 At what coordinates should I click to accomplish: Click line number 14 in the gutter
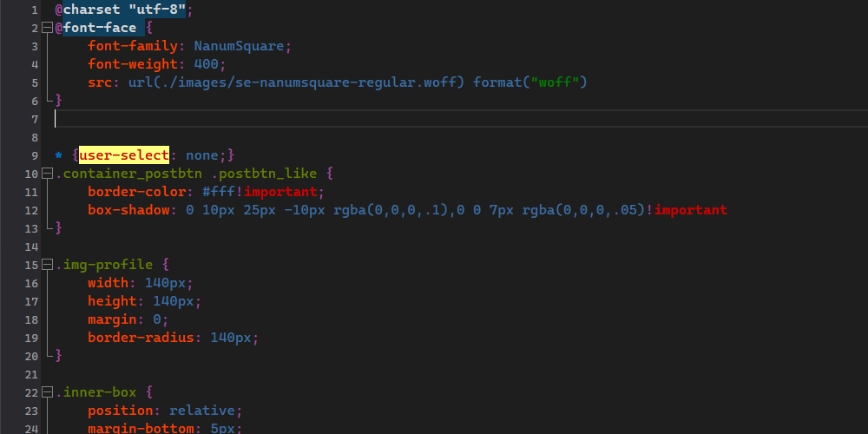pyautogui.click(x=31, y=247)
